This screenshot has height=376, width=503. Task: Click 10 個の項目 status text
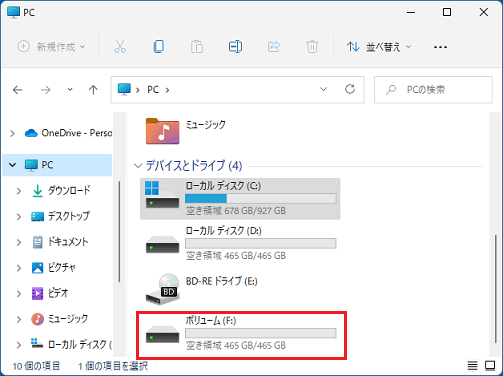click(36, 366)
